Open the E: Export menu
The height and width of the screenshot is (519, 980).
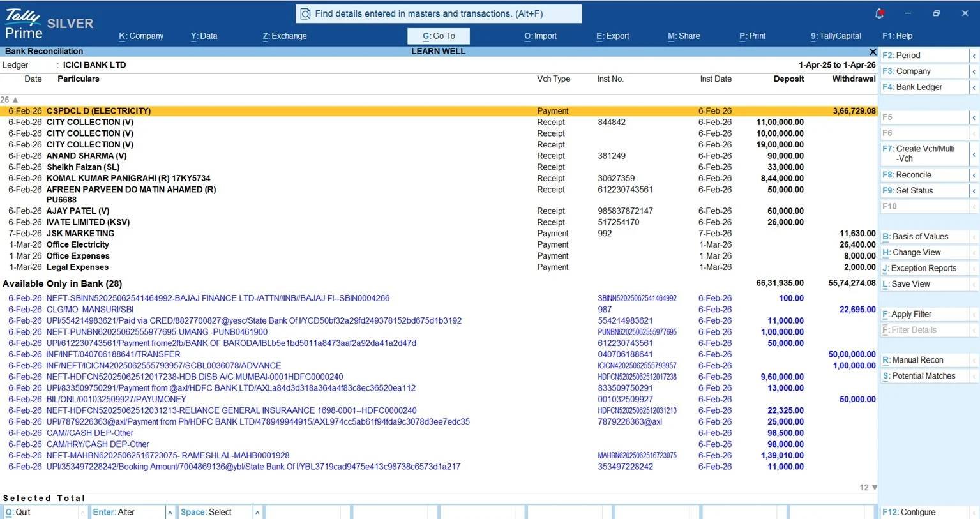(612, 36)
